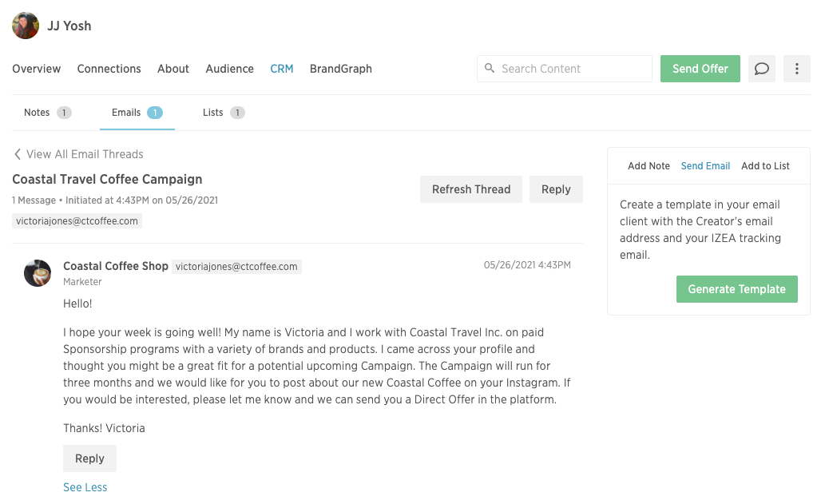Click email tag under thread title

(77, 221)
